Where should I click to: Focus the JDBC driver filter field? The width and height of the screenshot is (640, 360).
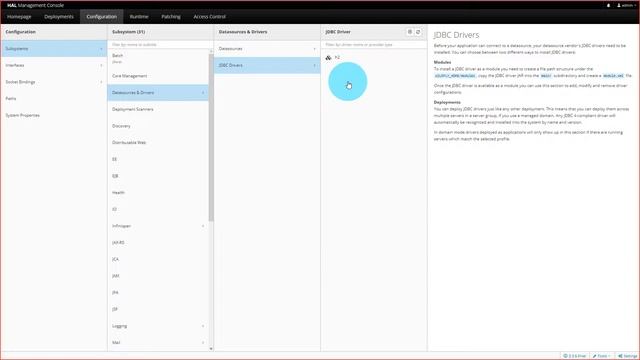[374, 44]
